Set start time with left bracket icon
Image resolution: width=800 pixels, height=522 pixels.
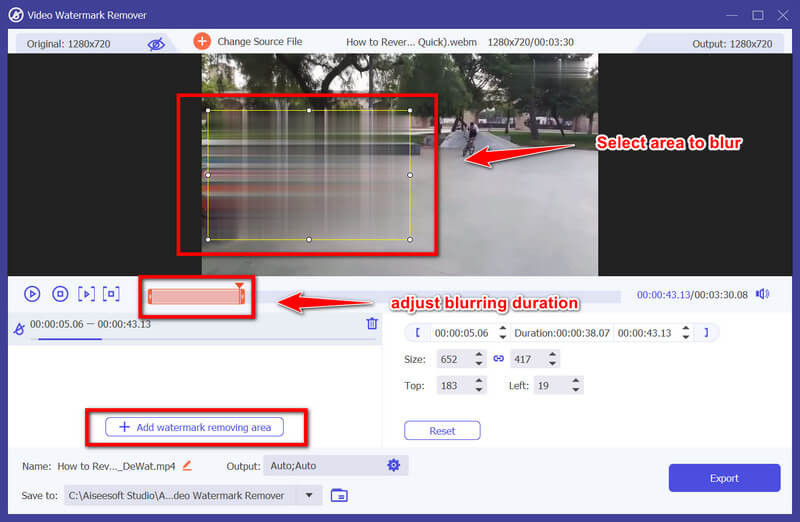click(x=417, y=333)
